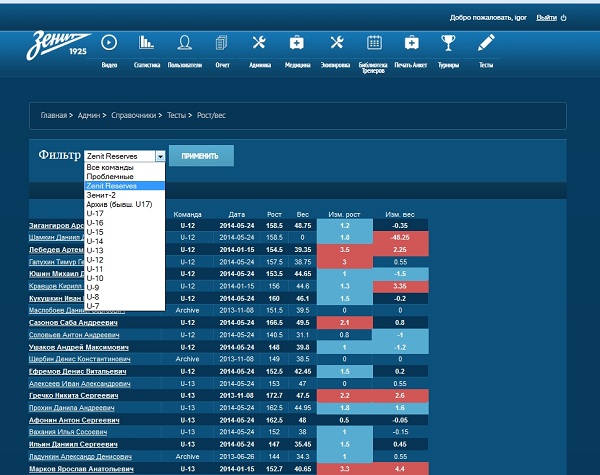Open the Coaches Library calendar icon

point(374,42)
